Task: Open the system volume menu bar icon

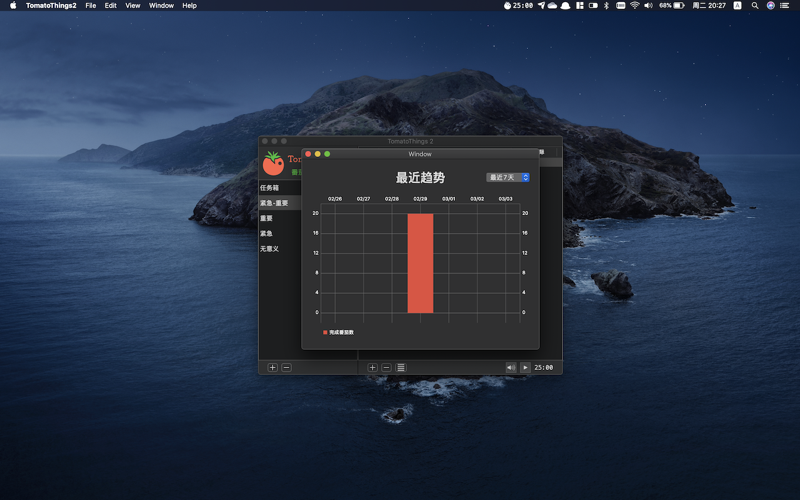Action: pos(648,6)
